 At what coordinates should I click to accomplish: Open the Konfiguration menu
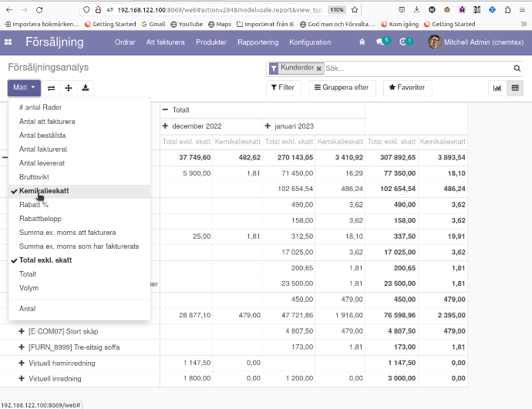(x=310, y=42)
